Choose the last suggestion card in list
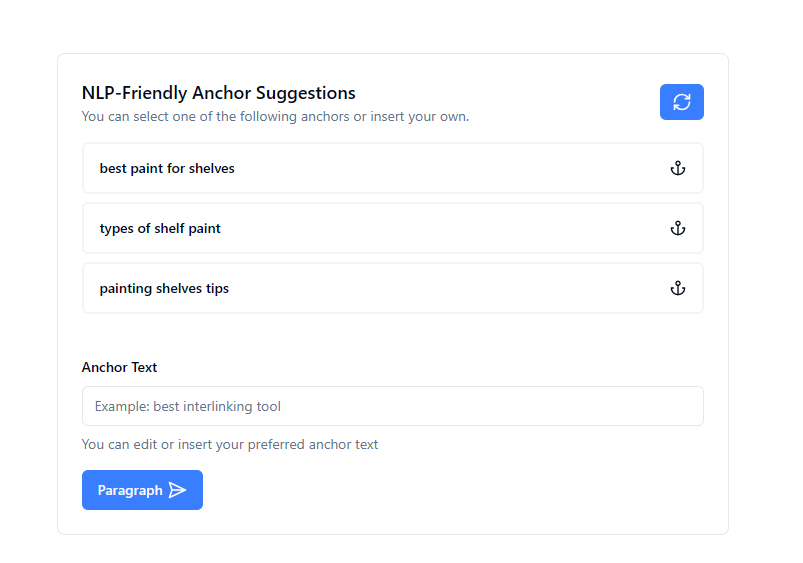 [x=393, y=288]
